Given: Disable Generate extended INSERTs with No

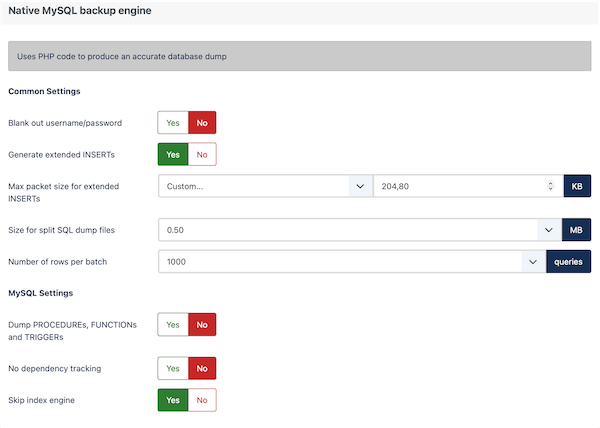Looking at the screenshot, I should tap(202, 155).
